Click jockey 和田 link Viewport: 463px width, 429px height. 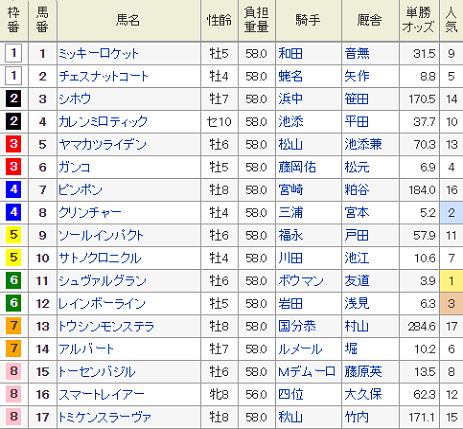tap(290, 54)
